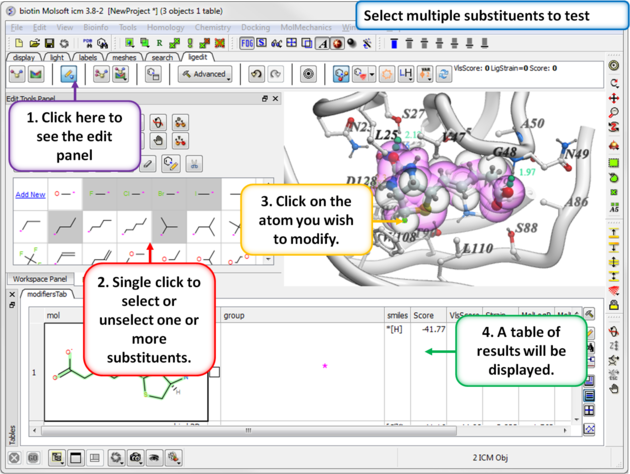Click the redo arrow in ligedit toolbar

276,75
